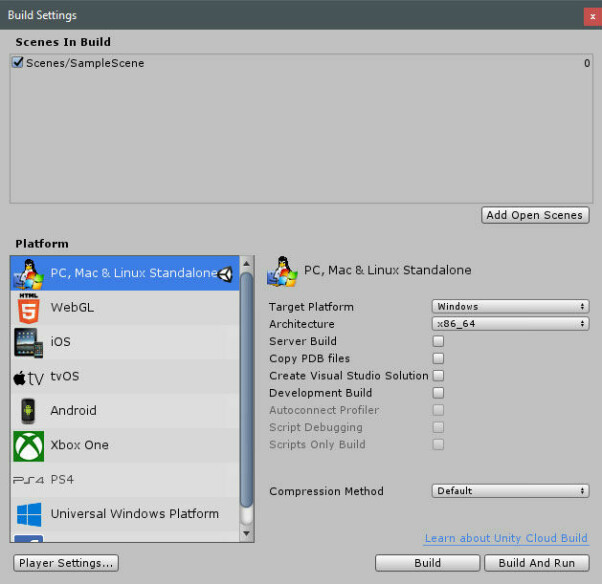Click the WebGL HTML5 icon
Image resolution: width=602 pixels, height=584 pixels.
(x=28, y=308)
